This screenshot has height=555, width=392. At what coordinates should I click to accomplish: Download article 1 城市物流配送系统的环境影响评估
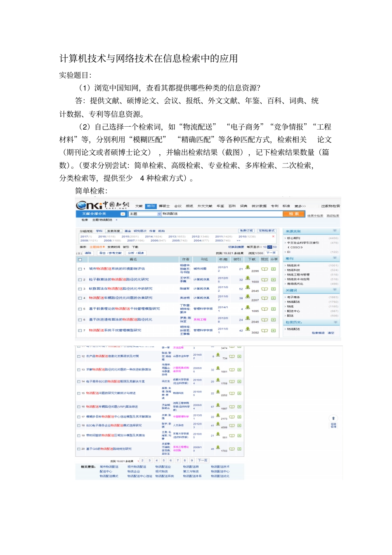click(248, 267)
